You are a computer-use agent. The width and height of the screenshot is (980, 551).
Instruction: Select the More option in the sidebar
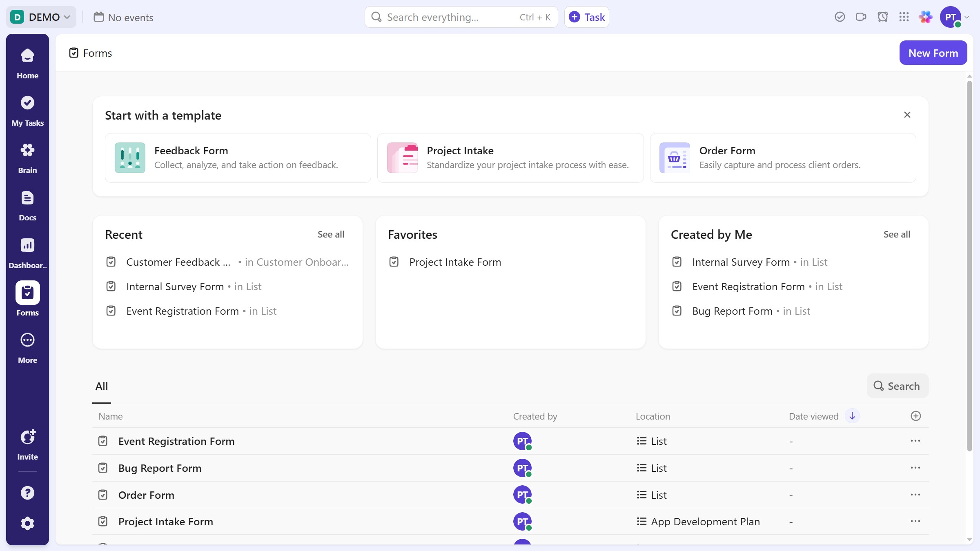27,347
